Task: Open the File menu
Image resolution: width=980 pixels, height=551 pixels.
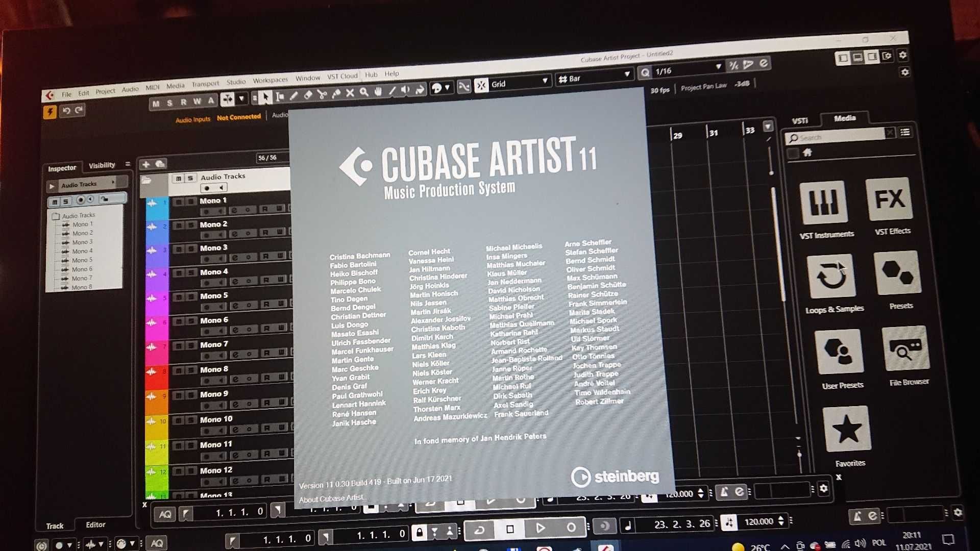Action: (66, 94)
